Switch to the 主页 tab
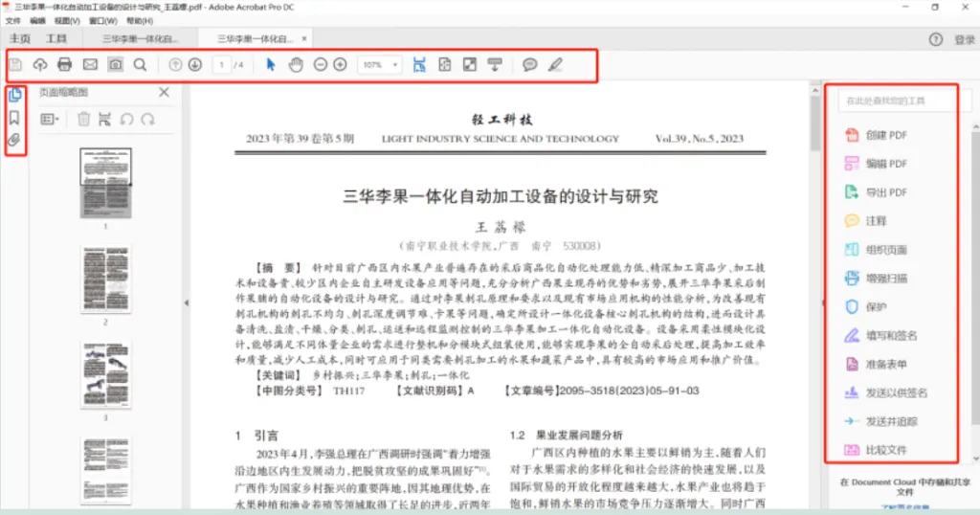980x515 pixels. (20, 38)
